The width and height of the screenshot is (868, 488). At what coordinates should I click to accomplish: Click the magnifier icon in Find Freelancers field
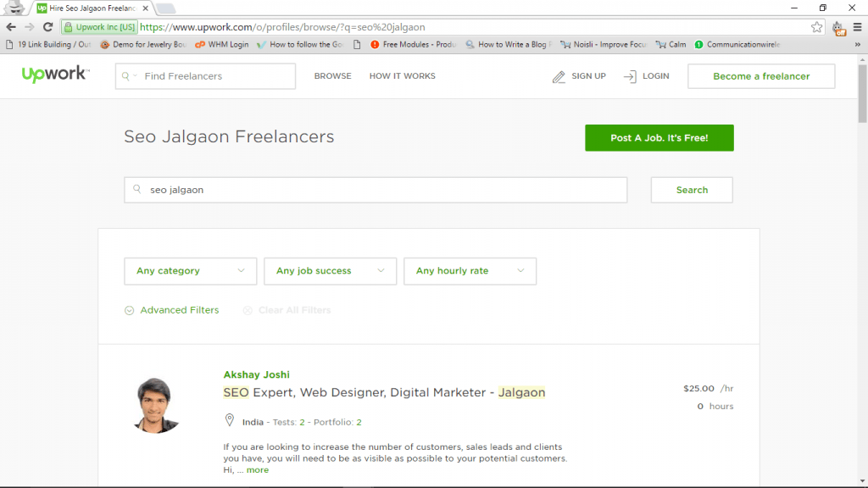[127, 75]
